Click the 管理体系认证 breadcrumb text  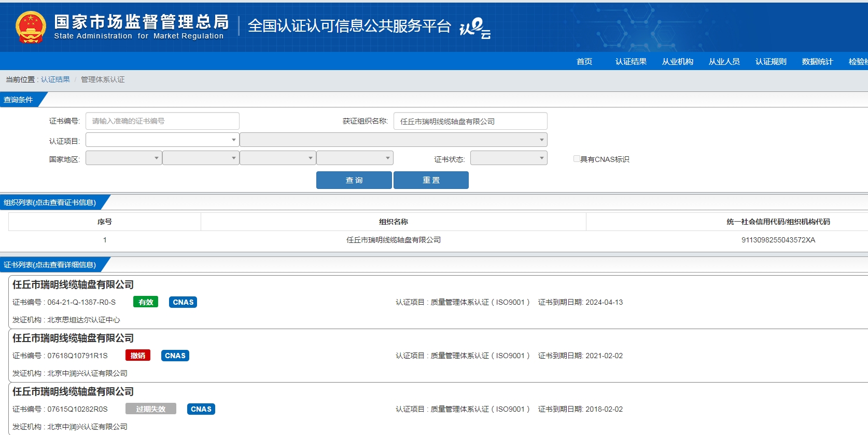[103, 79]
